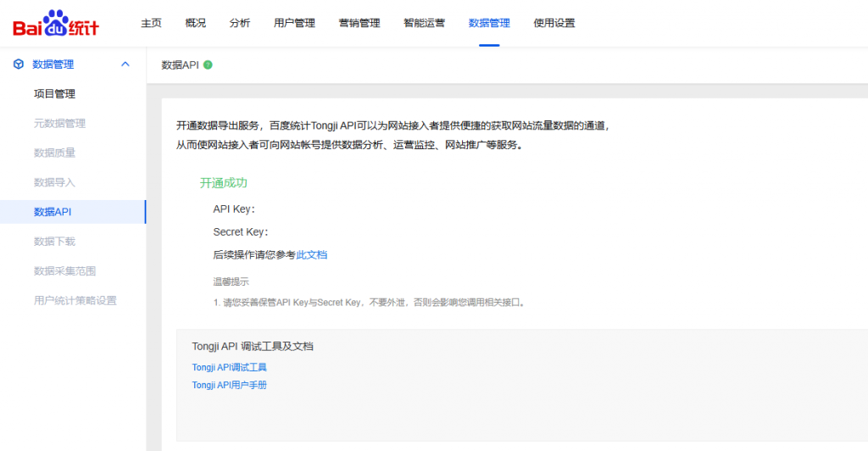Click the API Key label

234,209
